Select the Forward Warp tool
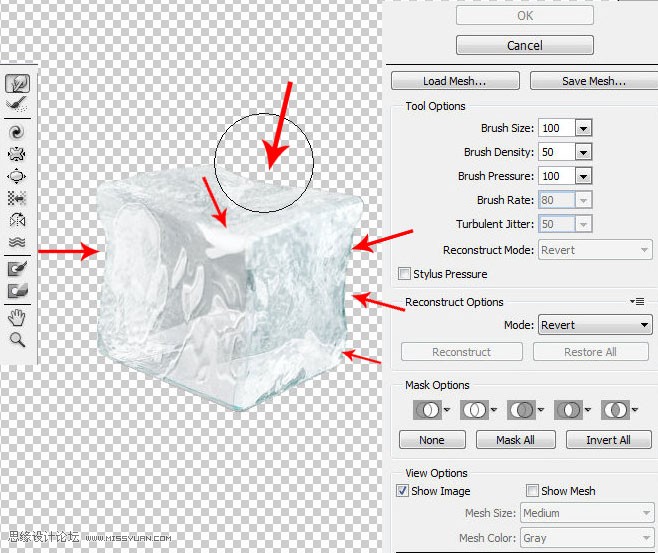 17,83
